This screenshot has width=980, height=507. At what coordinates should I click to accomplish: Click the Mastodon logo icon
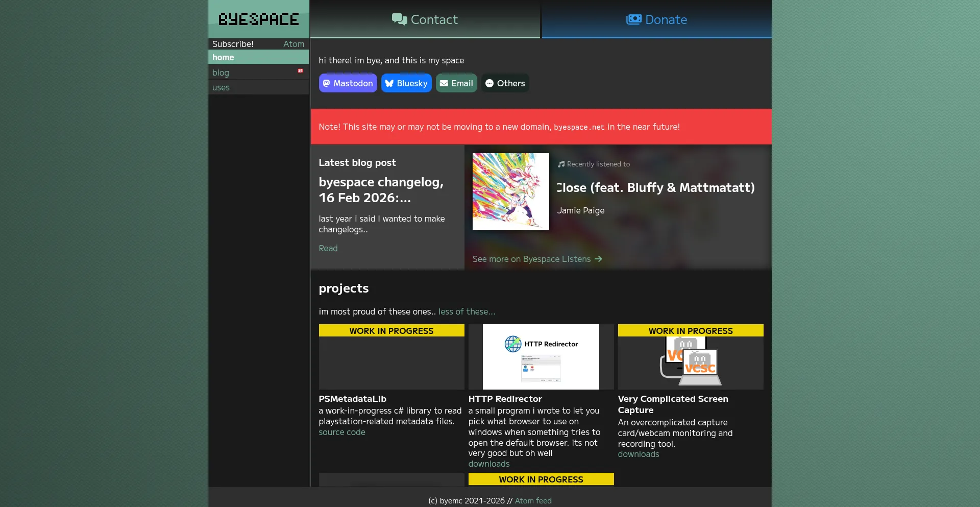327,83
